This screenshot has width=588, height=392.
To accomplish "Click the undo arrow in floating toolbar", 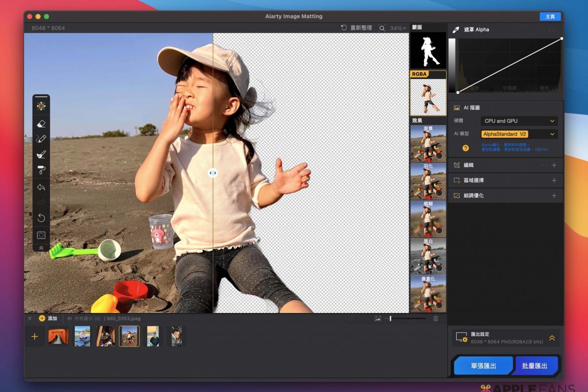I will 41,187.
